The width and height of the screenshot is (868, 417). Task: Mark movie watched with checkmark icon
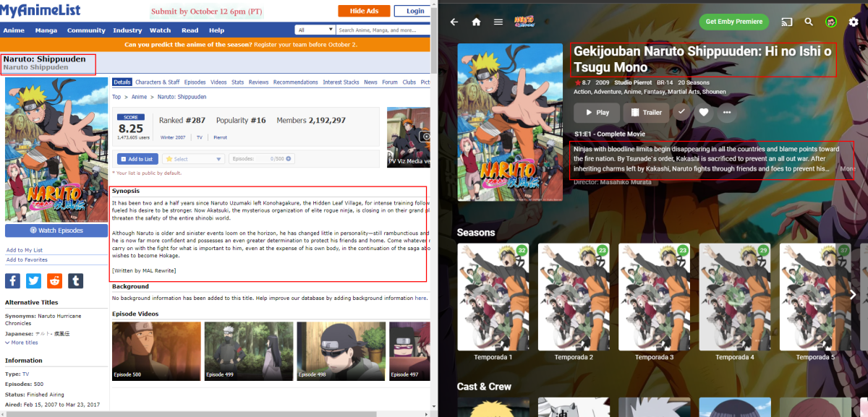[x=681, y=112]
